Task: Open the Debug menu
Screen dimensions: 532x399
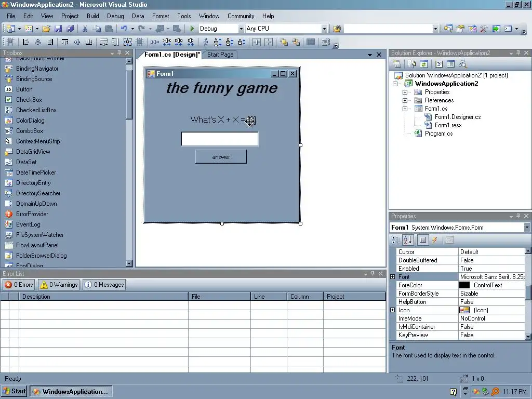Action: (x=115, y=16)
